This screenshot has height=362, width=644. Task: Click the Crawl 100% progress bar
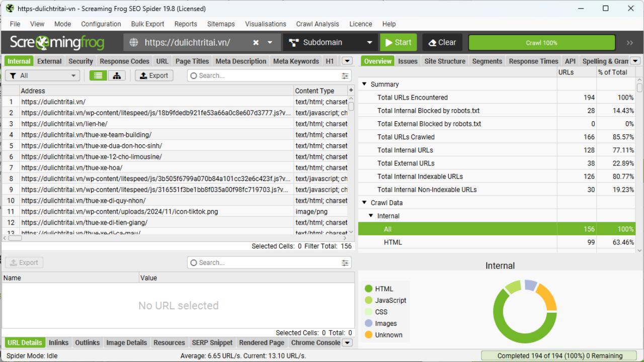[x=541, y=42]
